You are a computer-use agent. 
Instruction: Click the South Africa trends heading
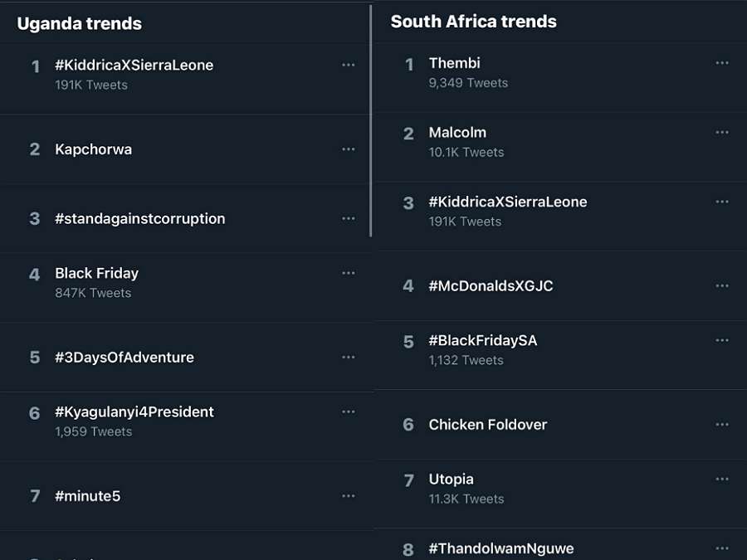[474, 22]
